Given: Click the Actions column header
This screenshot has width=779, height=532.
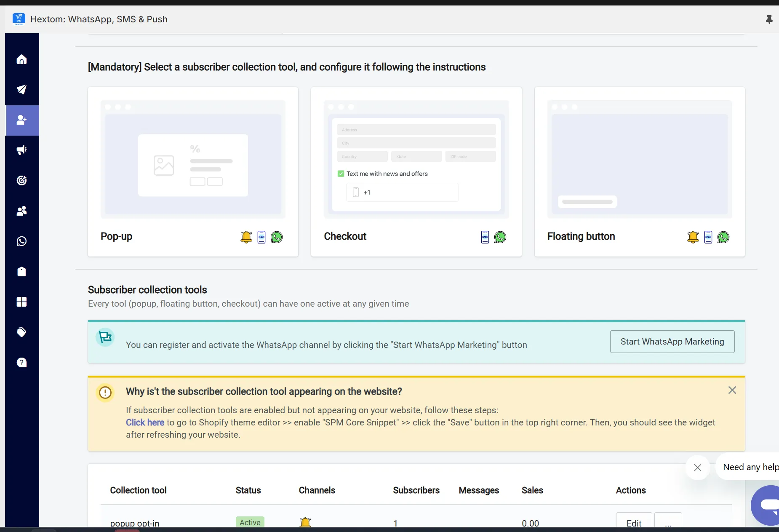Looking at the screenshot, I should tap(631, 490).
